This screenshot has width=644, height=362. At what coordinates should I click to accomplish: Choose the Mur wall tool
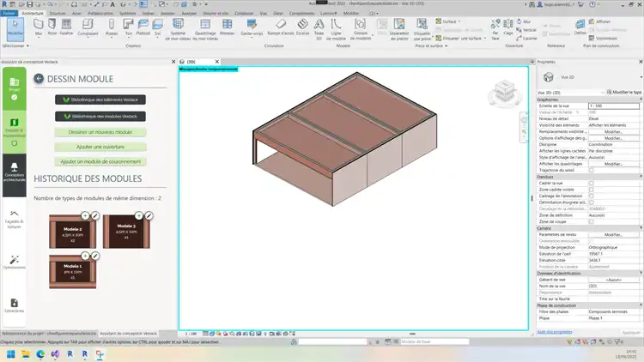[x=38, y=27]
